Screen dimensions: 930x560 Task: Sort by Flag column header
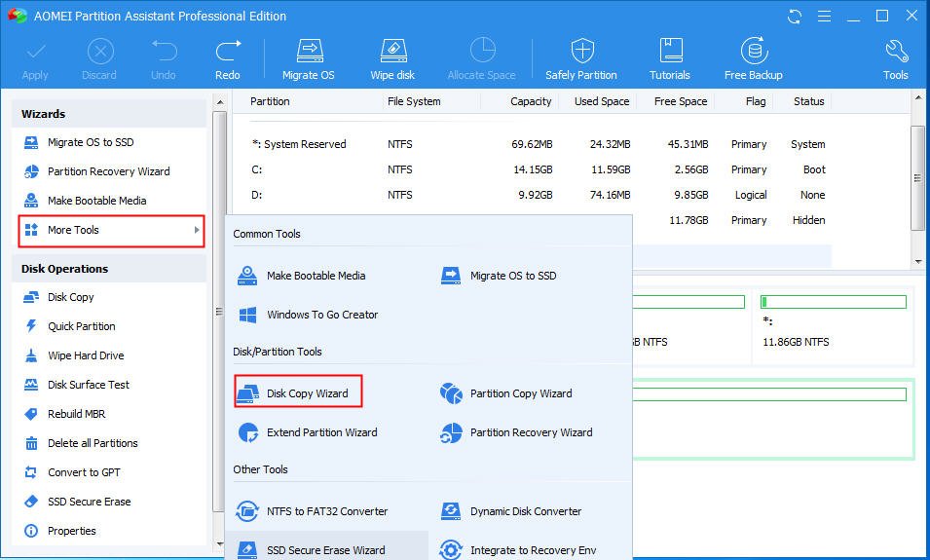coord(756,101)
